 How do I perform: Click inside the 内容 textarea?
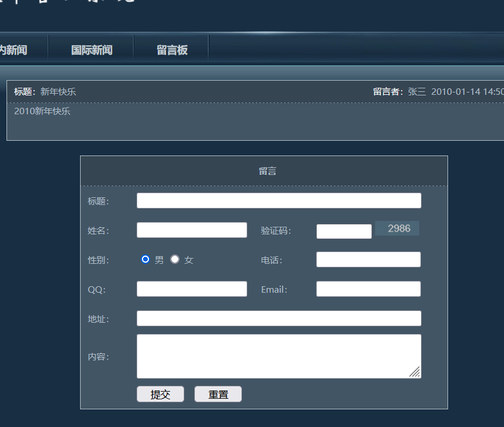coord(279,356)
